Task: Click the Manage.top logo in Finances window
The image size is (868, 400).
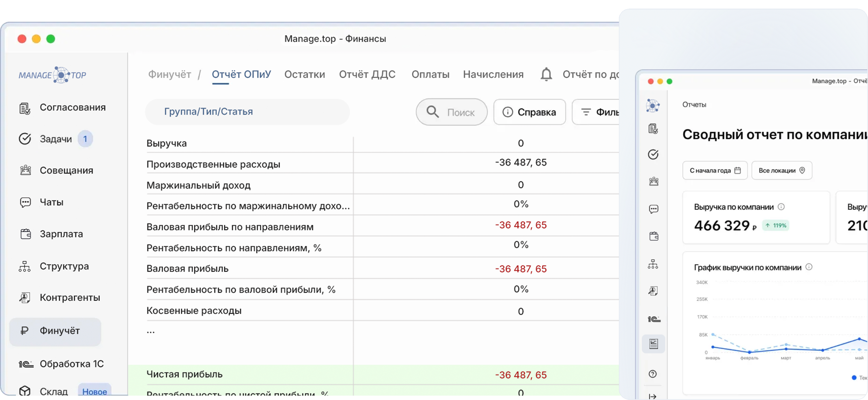Action: coord(52,75)
